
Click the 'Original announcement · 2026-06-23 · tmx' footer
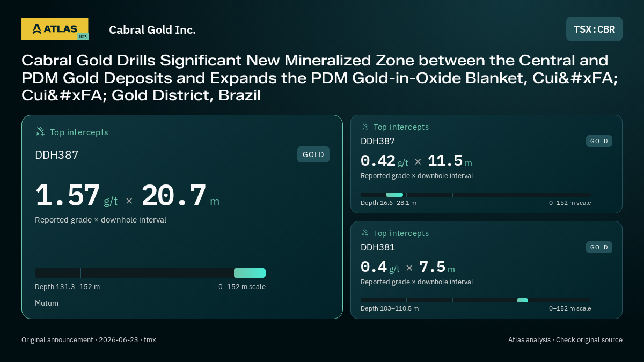(x=89, y=339)
